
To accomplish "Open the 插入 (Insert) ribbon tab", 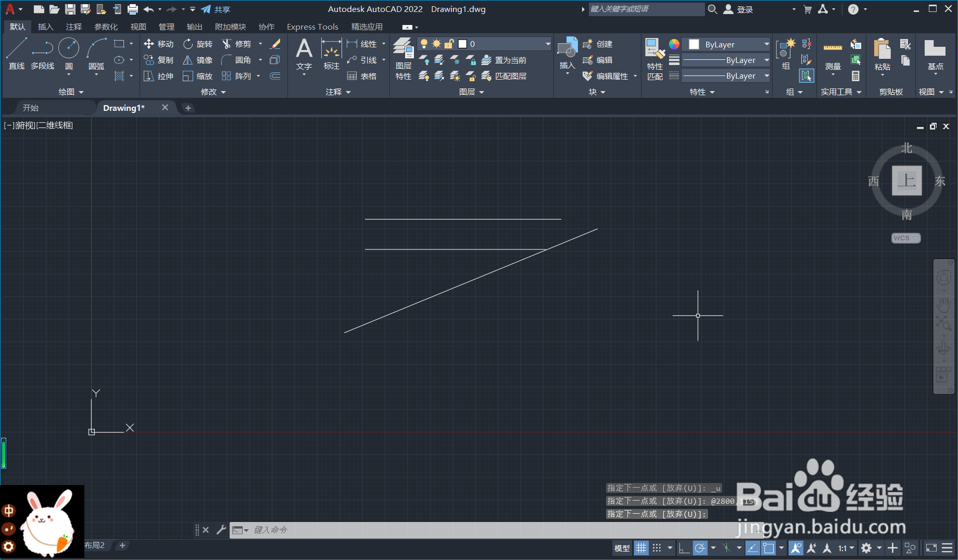I will (46, 27).
